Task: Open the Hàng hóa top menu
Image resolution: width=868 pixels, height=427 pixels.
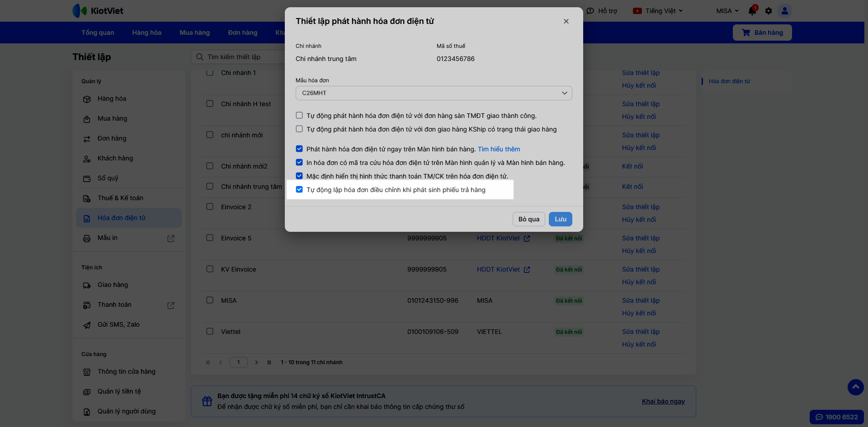Action: point(147,33)
